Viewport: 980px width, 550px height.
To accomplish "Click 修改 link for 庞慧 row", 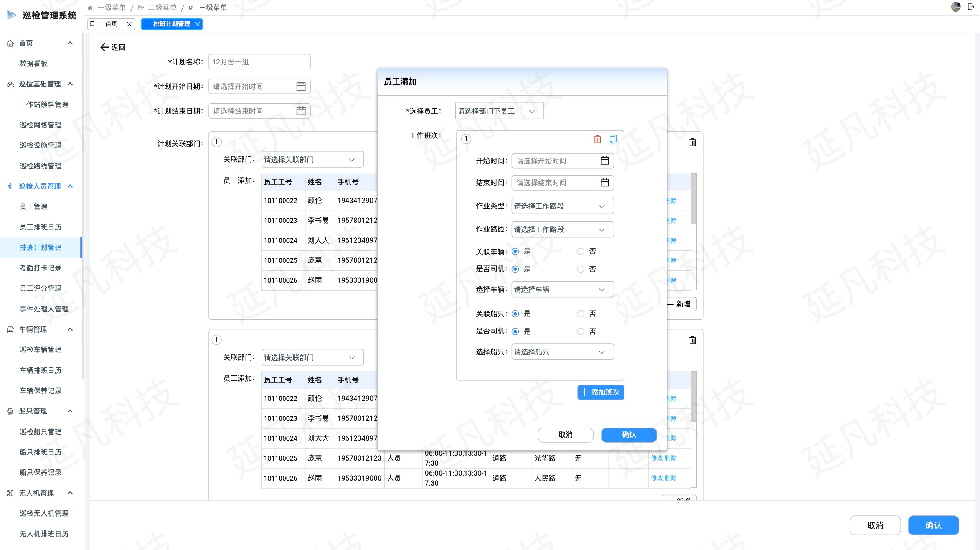I will tap(657, 458).
